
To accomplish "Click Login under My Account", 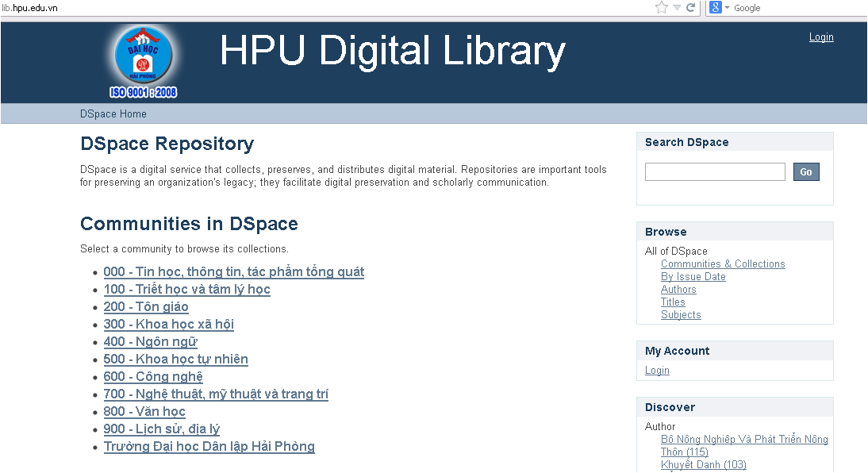I will pyautogui.click(x=656, y=370).
